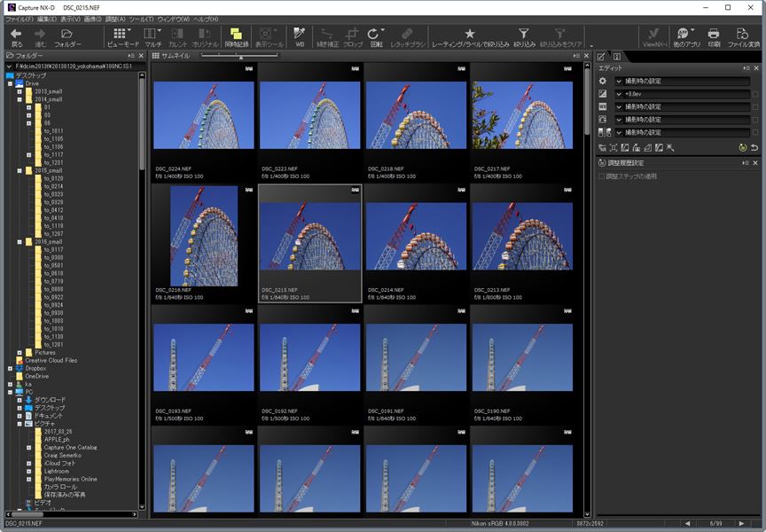This screenshot has height=532, width=766.
Task: Select thumbnail DSC_0193.NEF
Action: pyautogui.click(x=204, y=364)
